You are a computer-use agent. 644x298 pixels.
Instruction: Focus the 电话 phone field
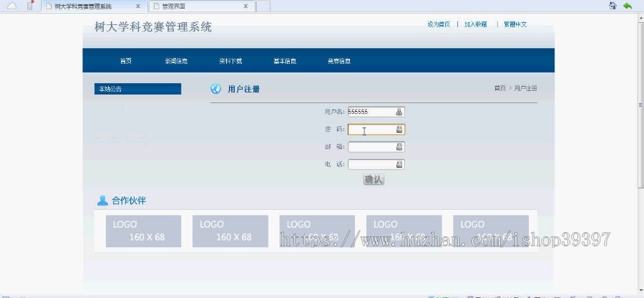pyautogui.click(x=376, y=165)
